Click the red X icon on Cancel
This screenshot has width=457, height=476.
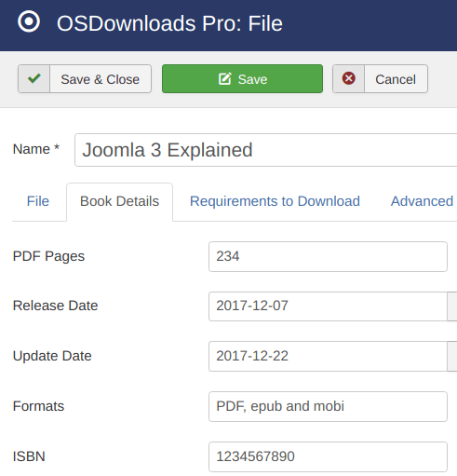click(348, 78)
